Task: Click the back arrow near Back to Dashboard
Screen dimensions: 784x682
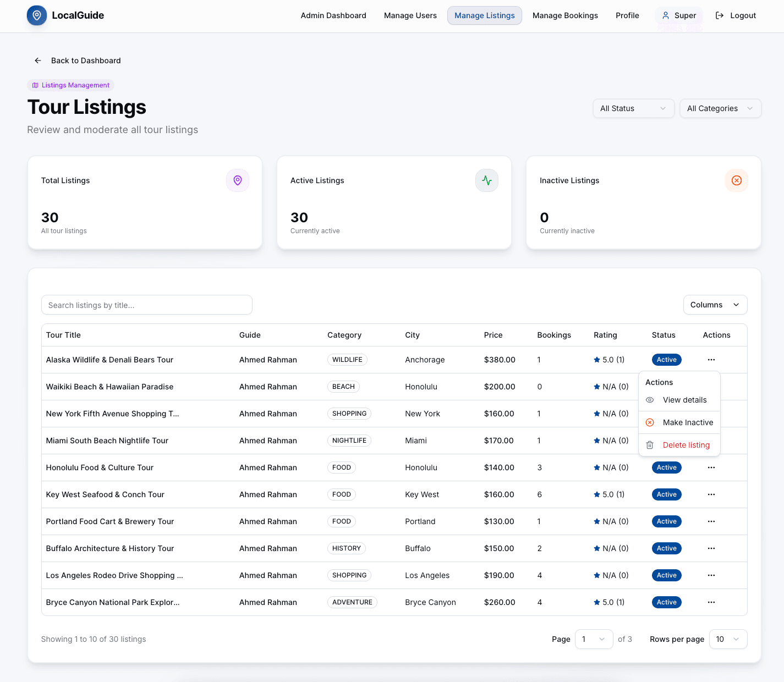Action: coord(37,61)
